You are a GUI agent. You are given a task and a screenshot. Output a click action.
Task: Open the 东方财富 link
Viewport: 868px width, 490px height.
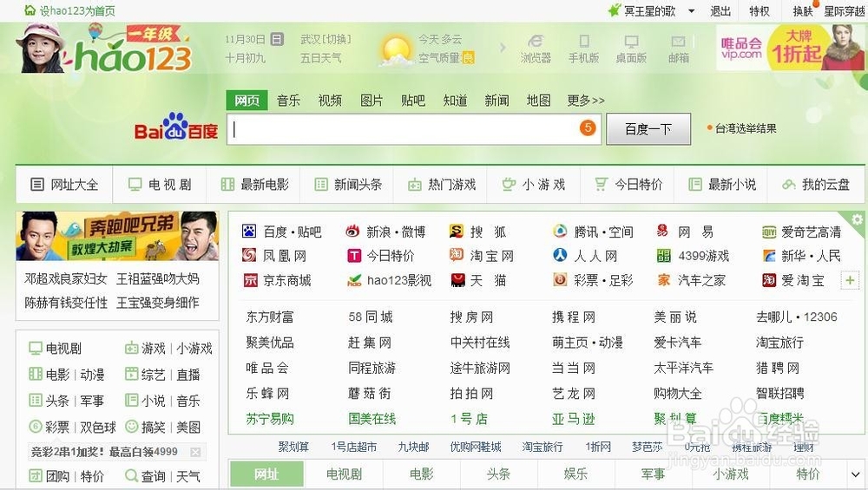pos(270,317)
